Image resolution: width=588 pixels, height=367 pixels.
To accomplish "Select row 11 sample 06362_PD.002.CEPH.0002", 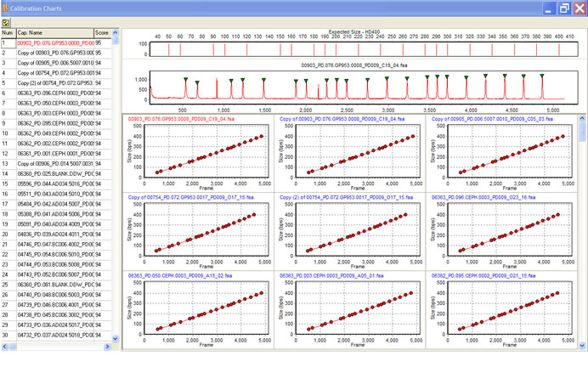I will (56, 144).
